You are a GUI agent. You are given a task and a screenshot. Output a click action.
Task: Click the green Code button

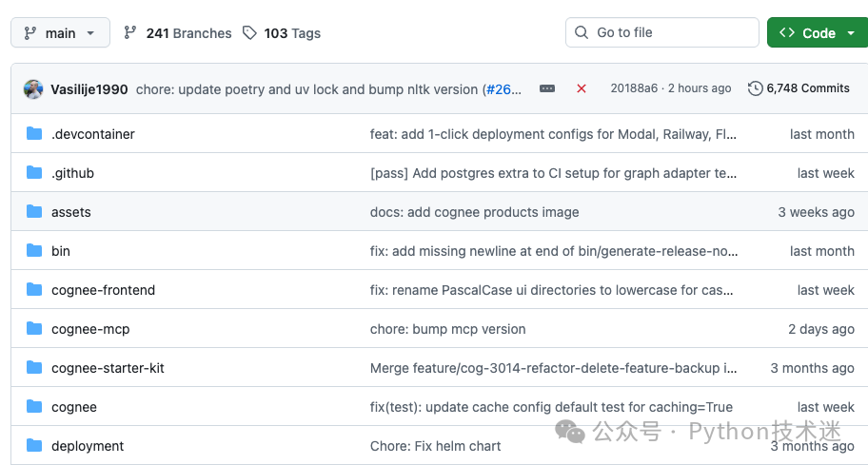point(818,32)
